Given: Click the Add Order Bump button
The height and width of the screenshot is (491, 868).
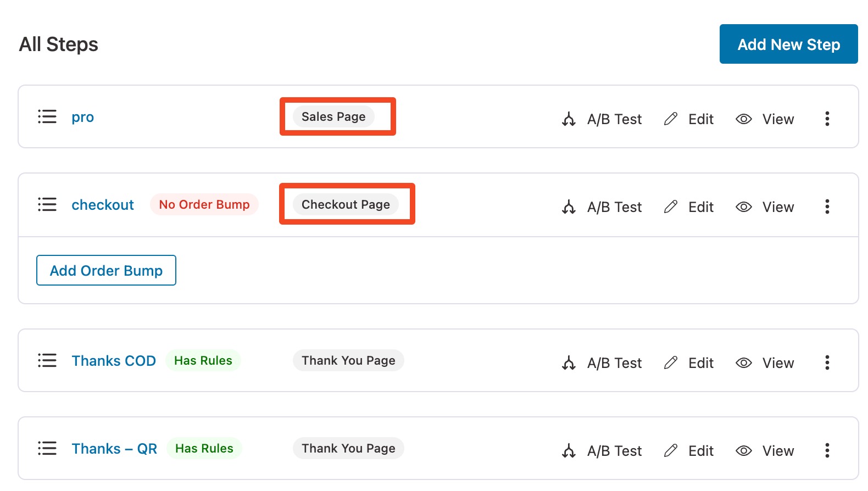Looking at the screenshot, I should (105, 270).
